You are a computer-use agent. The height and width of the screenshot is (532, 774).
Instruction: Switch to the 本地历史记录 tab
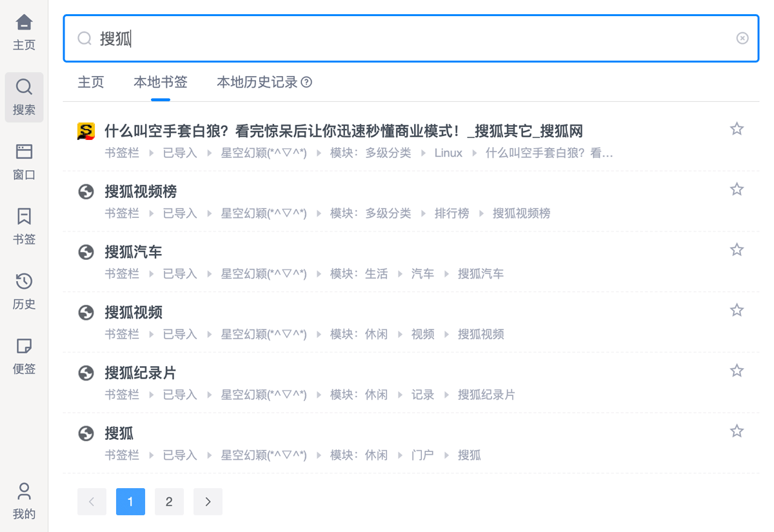[x=257, y=83]
